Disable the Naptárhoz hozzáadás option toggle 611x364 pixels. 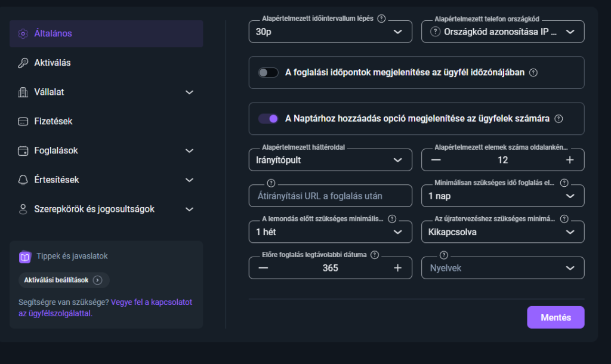click(x=269, y=119)
